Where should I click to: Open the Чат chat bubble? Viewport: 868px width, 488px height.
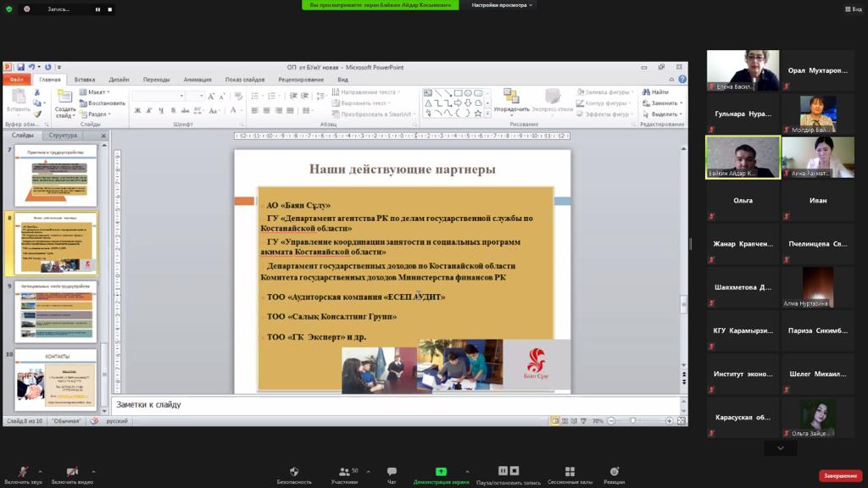pos(392,475)
